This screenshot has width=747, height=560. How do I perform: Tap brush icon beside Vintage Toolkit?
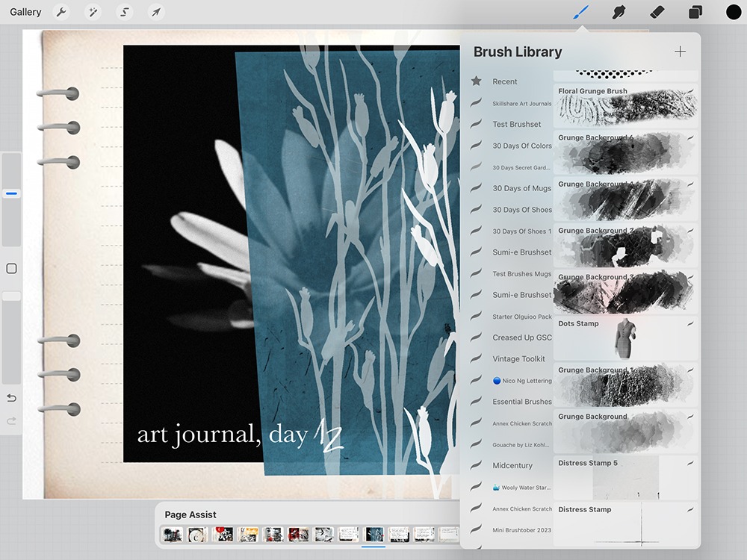(x=476, y=359)
